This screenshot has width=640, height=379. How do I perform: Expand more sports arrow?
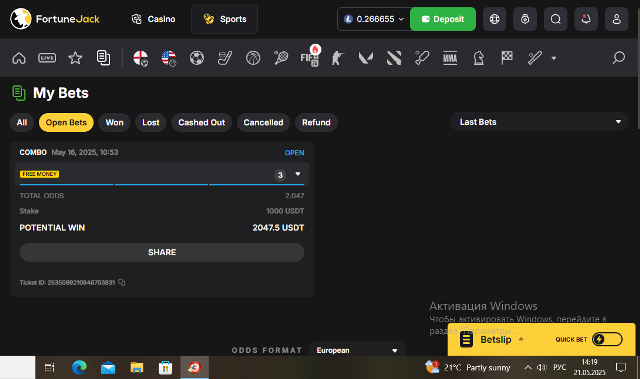553,58
